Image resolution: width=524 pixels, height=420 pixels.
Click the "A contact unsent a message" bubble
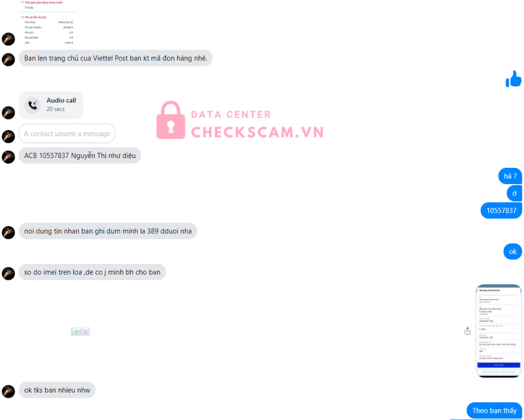click(67, 134)
